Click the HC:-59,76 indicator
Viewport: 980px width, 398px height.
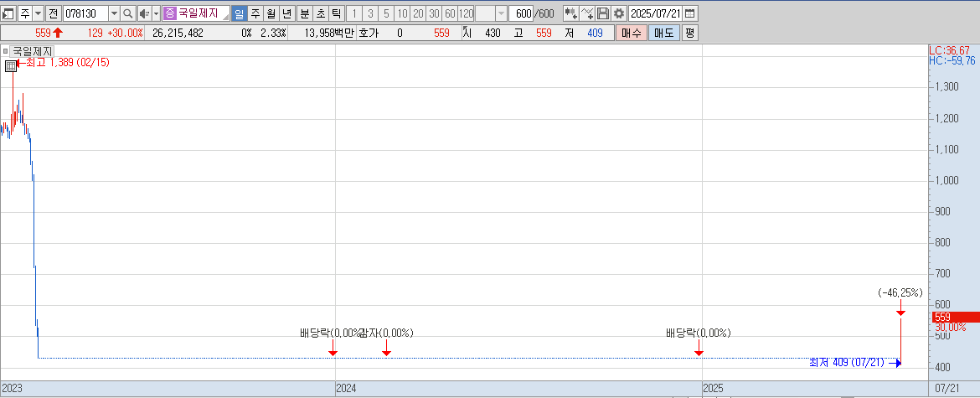952,60
